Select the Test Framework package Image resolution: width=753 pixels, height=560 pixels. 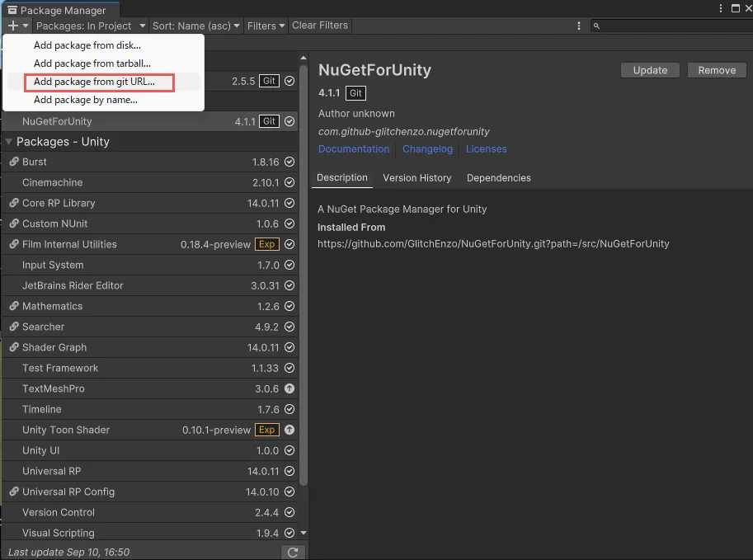pyautogui.click(x=150, y=368)
